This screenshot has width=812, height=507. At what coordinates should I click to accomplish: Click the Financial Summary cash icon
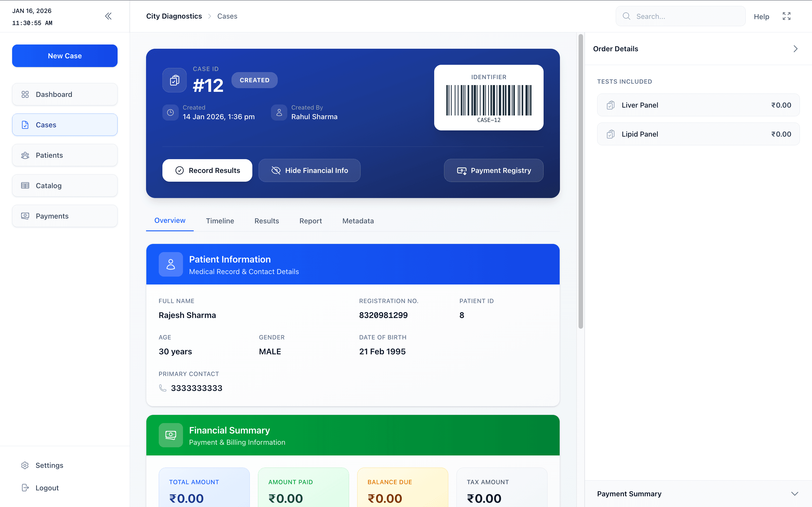point(171,435)
